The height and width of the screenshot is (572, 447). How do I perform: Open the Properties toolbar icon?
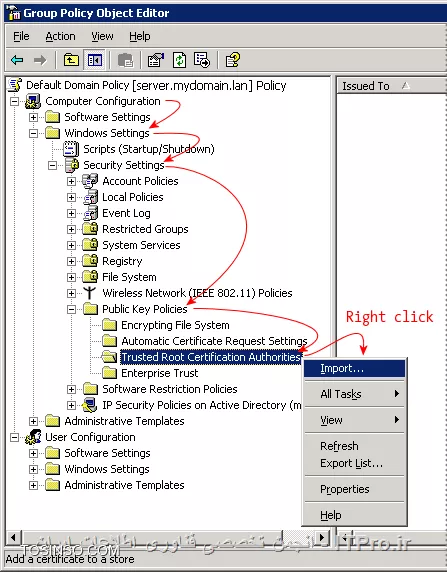pyautogui.click(x=156, y=60)
